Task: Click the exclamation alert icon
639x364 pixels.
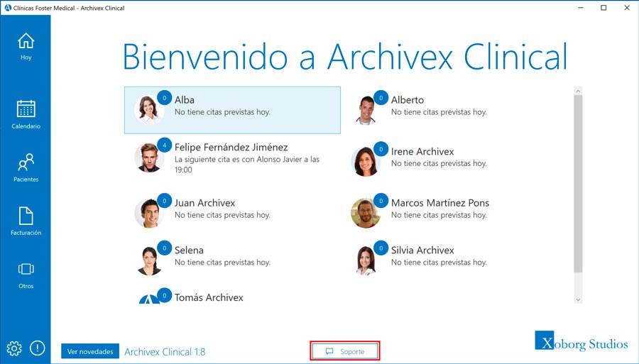Action: click(38, 348)
